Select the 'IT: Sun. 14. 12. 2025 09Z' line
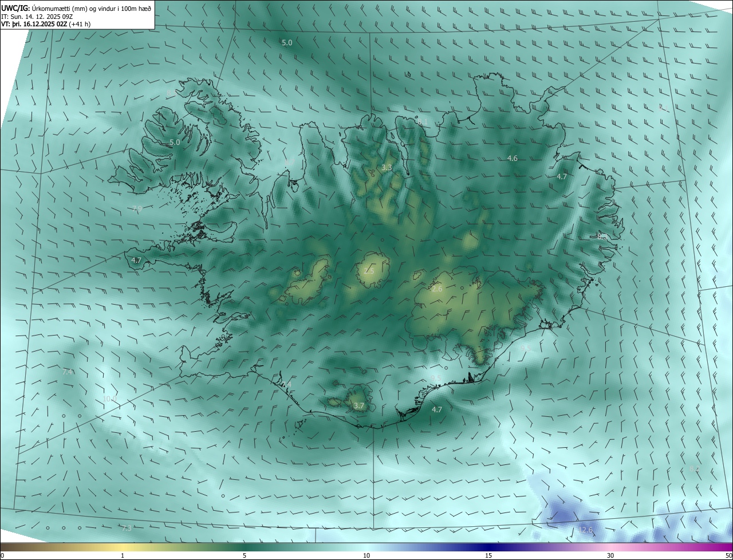The image size is (733, 560). pyautogui.click(x=38, y=16)
